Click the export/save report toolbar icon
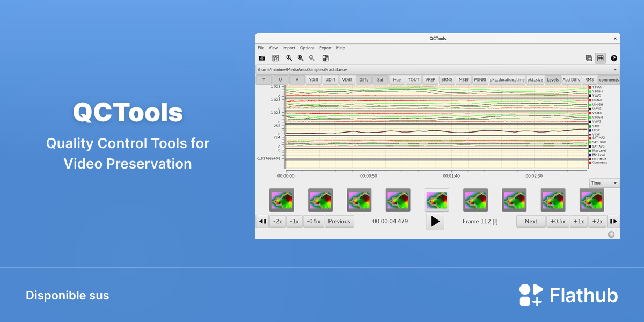Viewport: 644px width, 322px height. point(275,58)
